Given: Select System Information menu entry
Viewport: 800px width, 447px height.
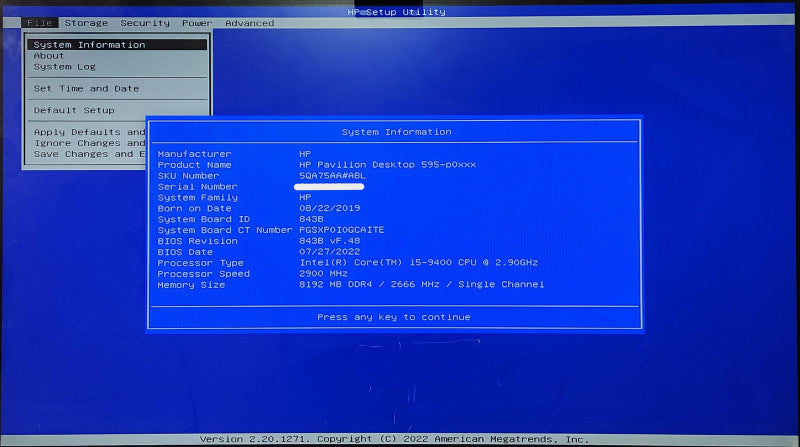Looking at the screenshot, I should click(x=117, y=45).
